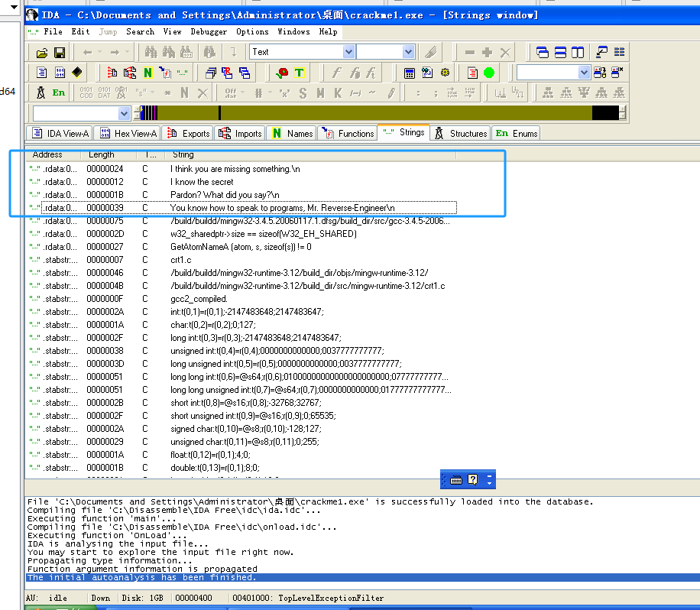Select 'Pardon? What did you say?' string

point(243,195)
